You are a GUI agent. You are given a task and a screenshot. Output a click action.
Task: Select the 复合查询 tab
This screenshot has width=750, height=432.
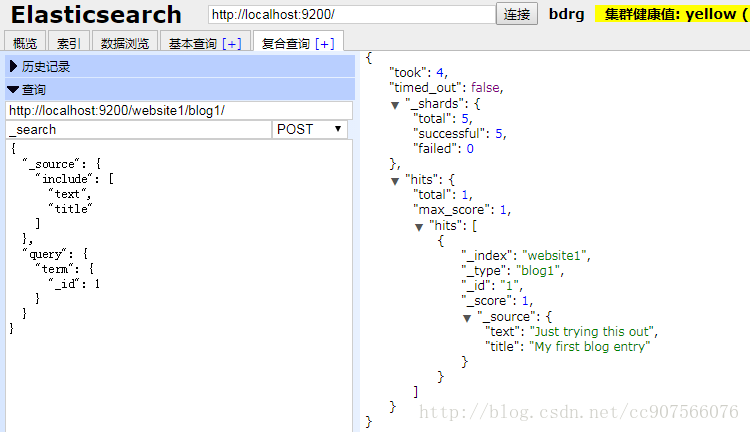[x=286, y=44]
